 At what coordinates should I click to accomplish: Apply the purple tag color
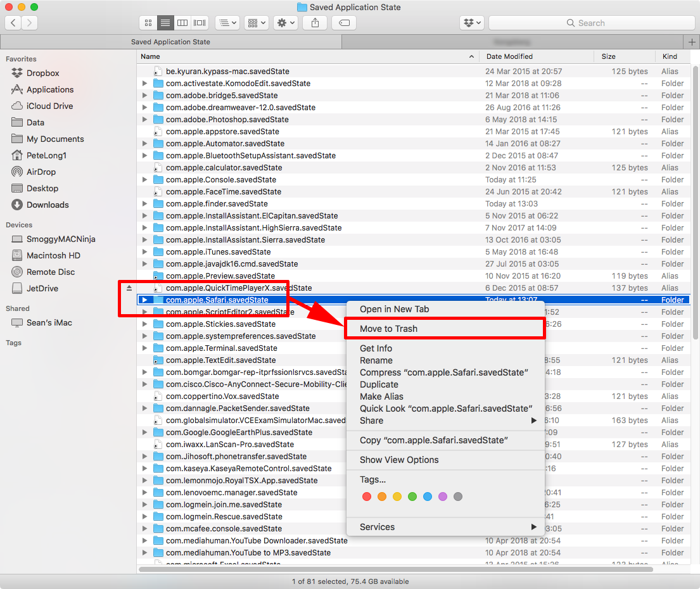(x=442, y=497)
